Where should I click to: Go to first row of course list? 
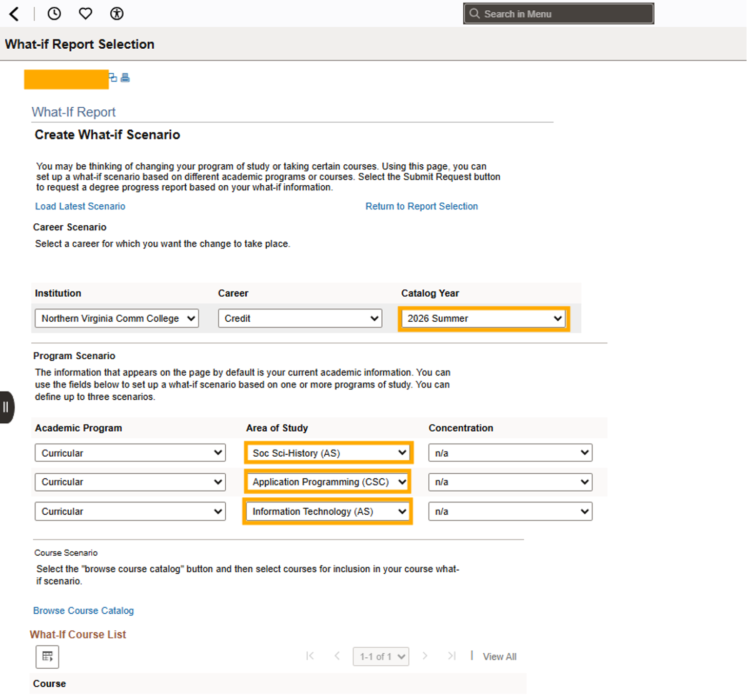[x=310, y=656]
